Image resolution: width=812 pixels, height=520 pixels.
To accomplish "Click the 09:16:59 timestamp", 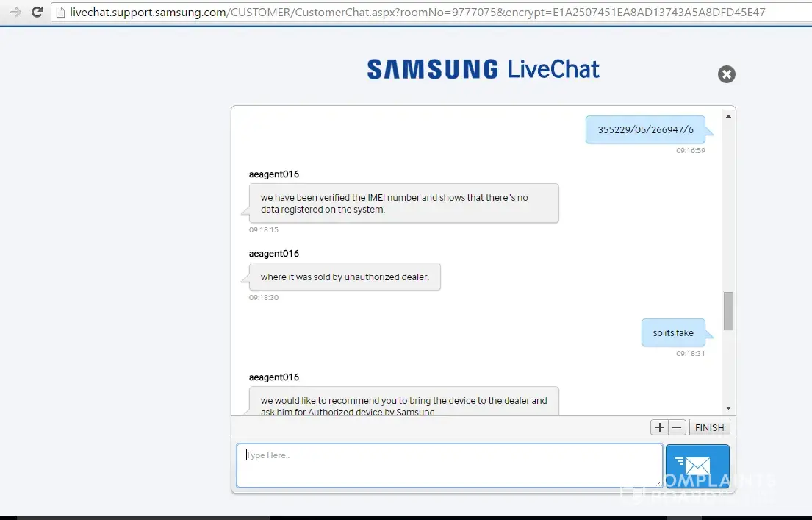I will click(690, 150).
